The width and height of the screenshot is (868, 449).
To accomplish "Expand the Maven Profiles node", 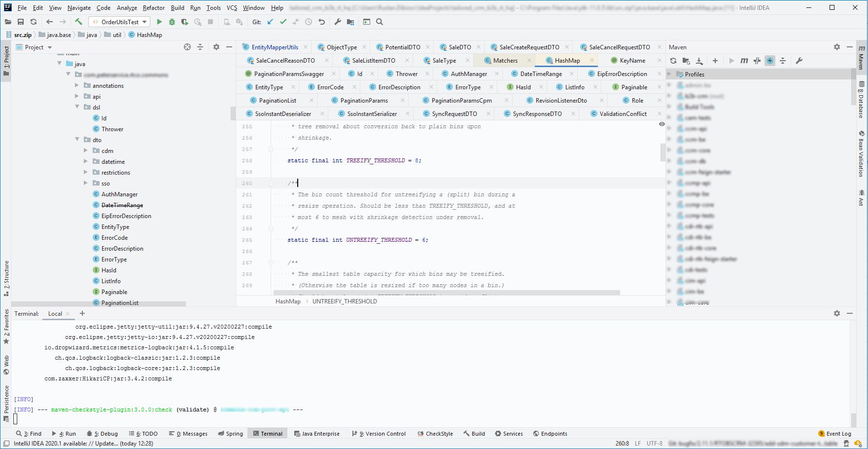I will click(670, 74).
